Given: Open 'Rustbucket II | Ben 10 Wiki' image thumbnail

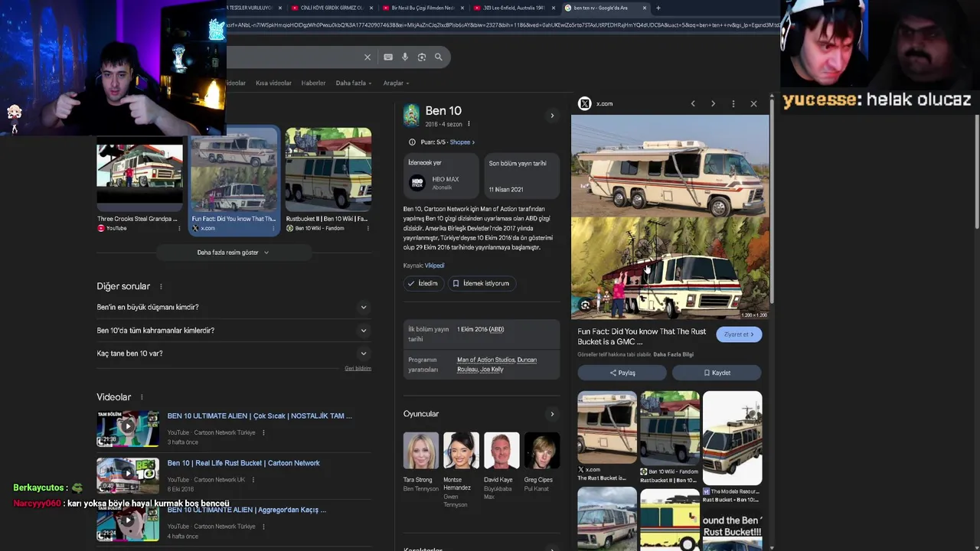Looking at the screenshot, I should (328, 169).
